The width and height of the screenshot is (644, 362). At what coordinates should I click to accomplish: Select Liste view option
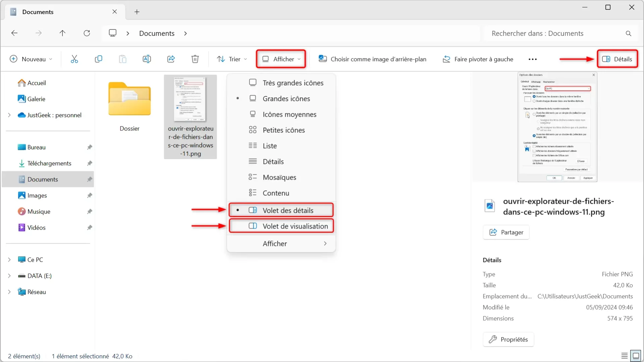click(281, 146)
